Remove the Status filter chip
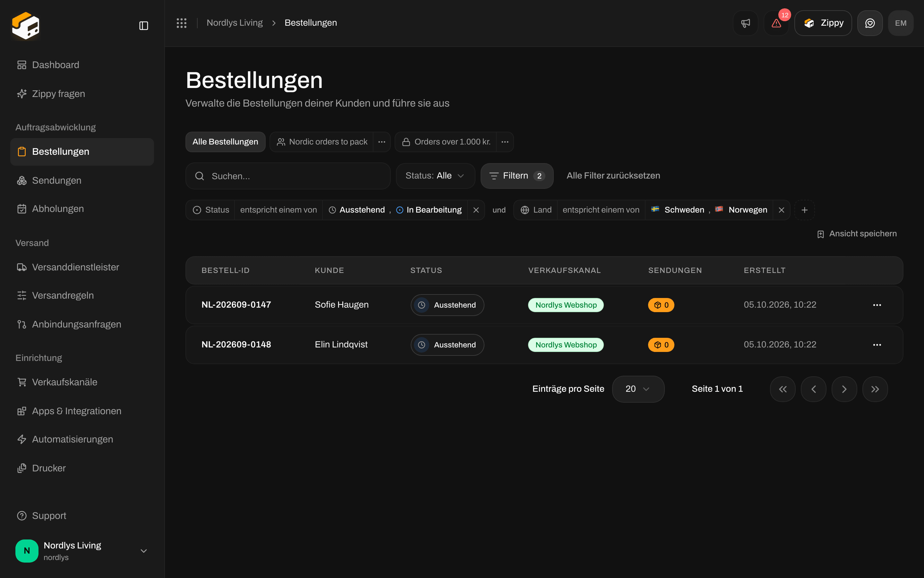The image size is (924, 578). (x=476, y=210)
